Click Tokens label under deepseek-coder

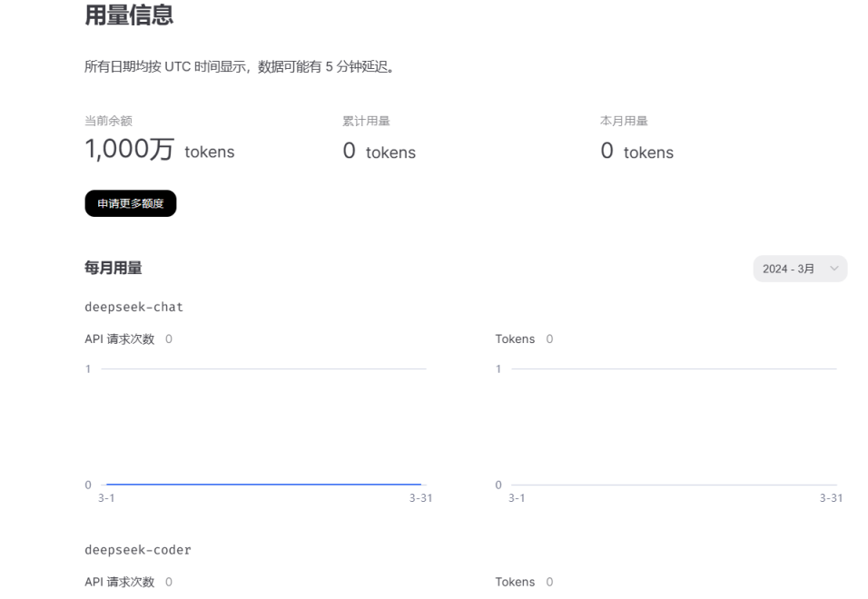515,582
